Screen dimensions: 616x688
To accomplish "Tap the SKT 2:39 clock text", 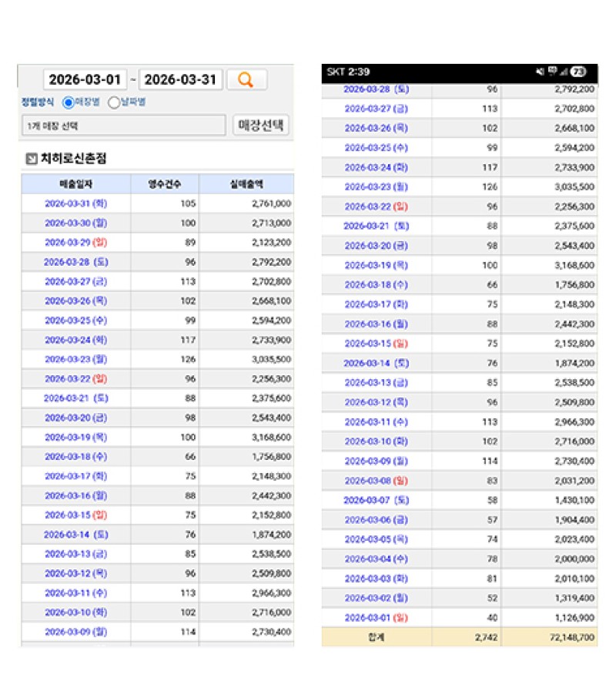I will [348, 72].
